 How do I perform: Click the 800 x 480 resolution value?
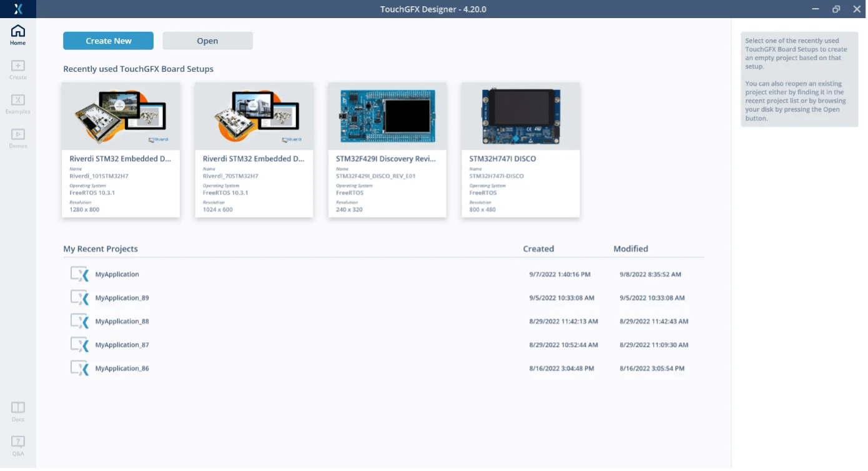482,210
